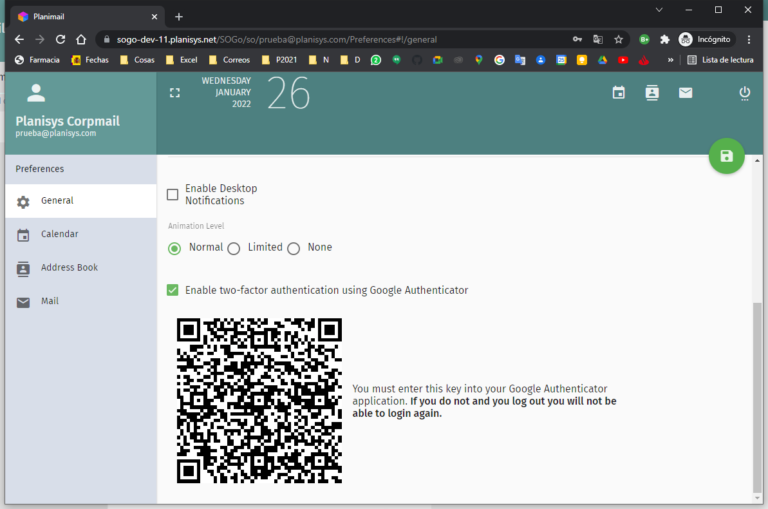768x509 pixels.
Task: Toggle the fullscreen expand icon
Action: click(175, 93)
